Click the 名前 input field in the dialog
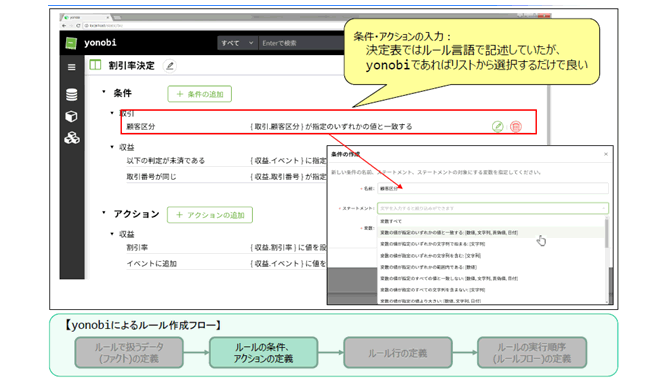This screenshot has width=650, height=380. 493,189
